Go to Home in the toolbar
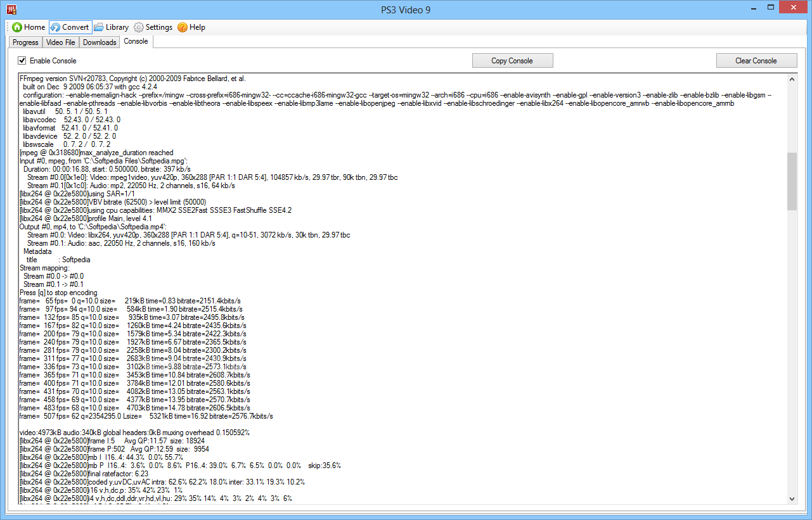Image resolution: width=812 pixels, height=520 pixels. pos(29,27)
